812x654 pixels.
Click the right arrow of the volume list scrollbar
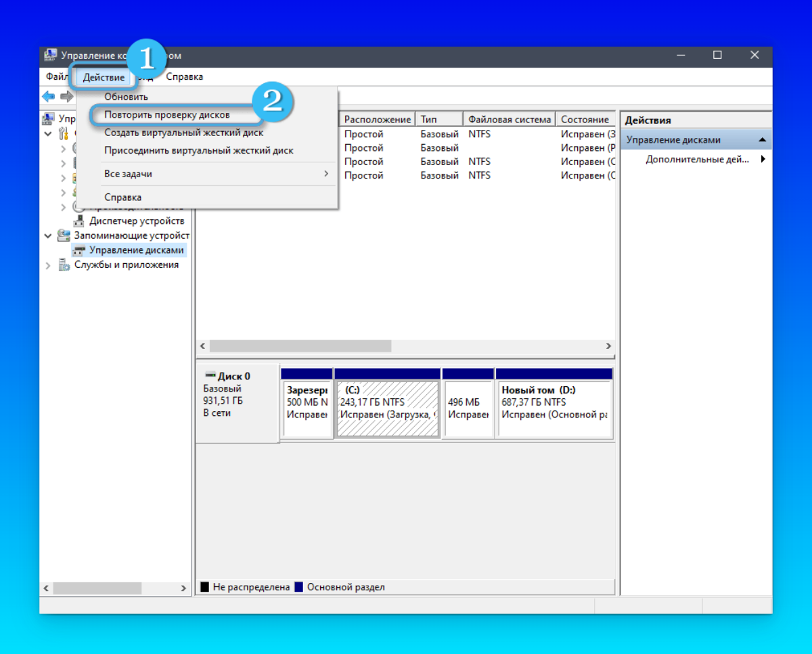(x=608, y=346)
